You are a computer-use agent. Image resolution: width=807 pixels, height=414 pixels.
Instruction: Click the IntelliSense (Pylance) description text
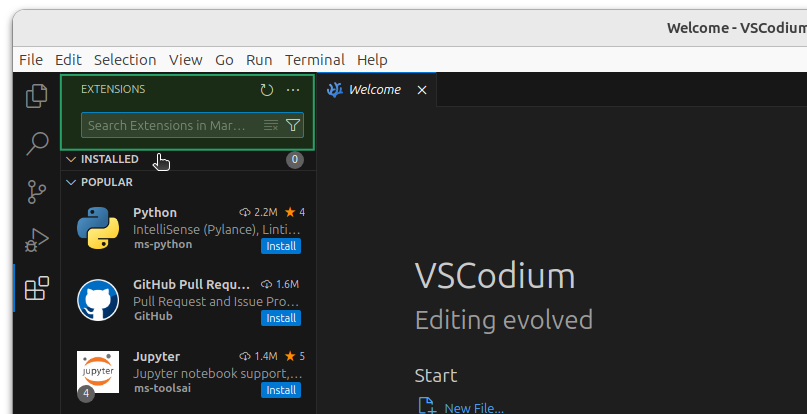point(217,229)
